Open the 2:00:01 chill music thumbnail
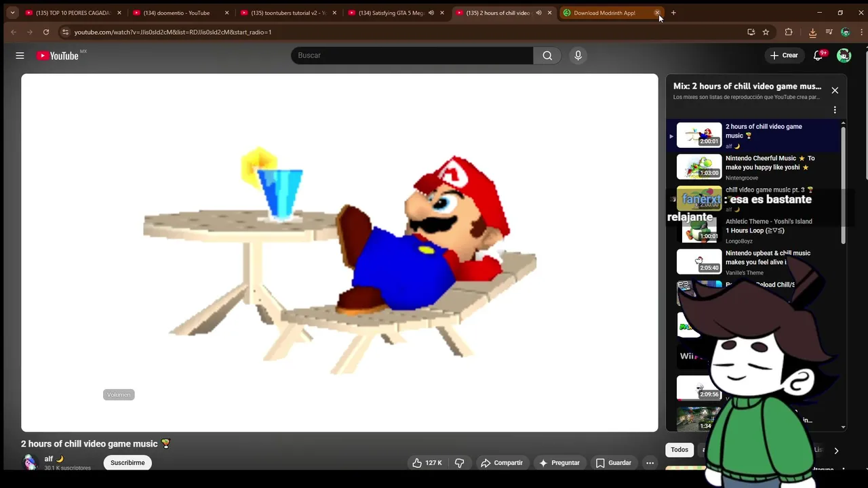Viewport: 868px width, 488px height. point(699,135)
